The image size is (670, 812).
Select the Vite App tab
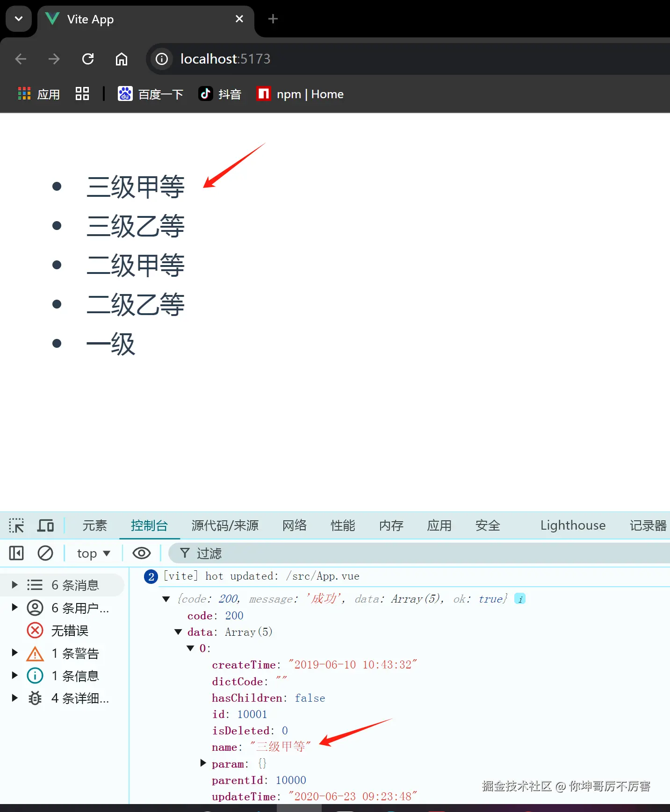click(x=146, y=20)
